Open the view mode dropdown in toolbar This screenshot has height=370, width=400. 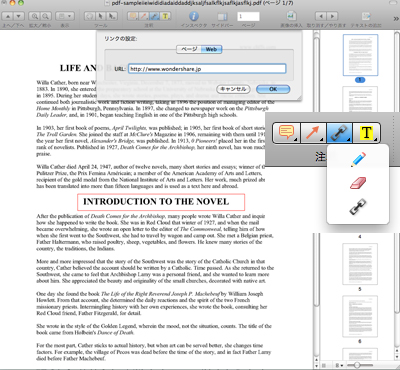(x=65, y=16)
